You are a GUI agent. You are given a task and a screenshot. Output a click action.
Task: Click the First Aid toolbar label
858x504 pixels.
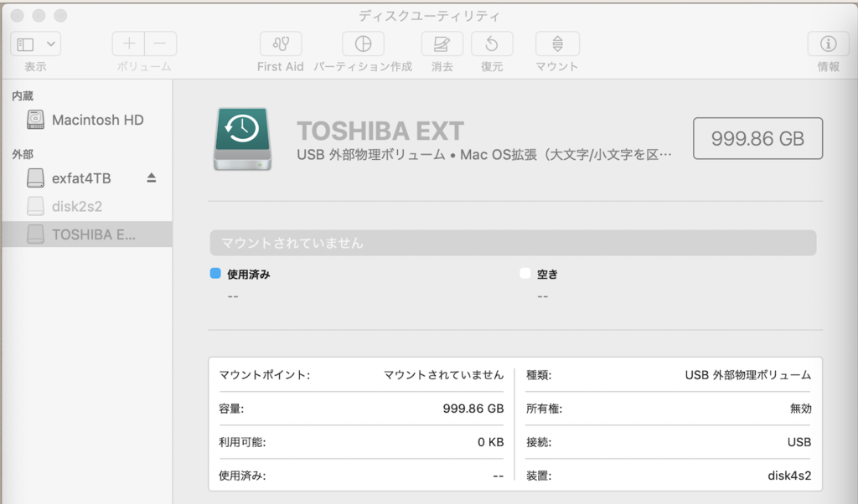tap(280, 67)
